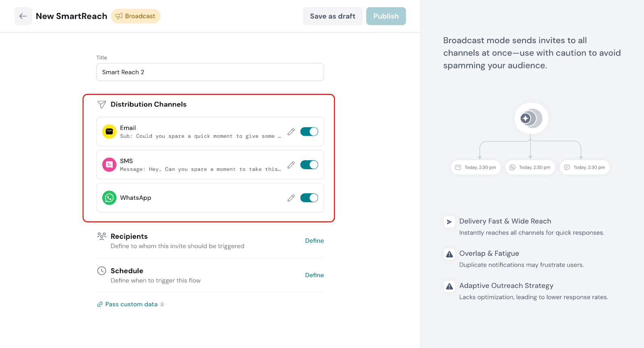Save the SmartReach as draft
The height and width of the screenshot is (348, 644).
point(332,16)
